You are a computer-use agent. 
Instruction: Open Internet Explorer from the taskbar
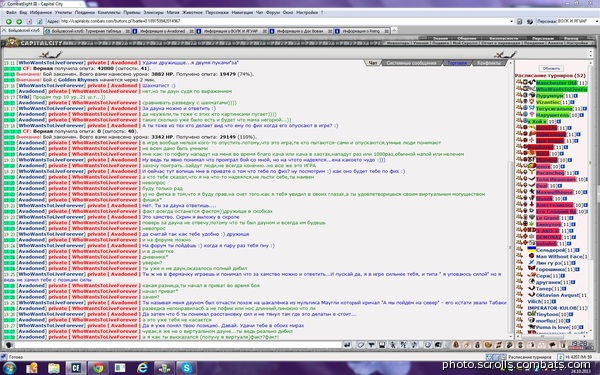pos(142,368)
